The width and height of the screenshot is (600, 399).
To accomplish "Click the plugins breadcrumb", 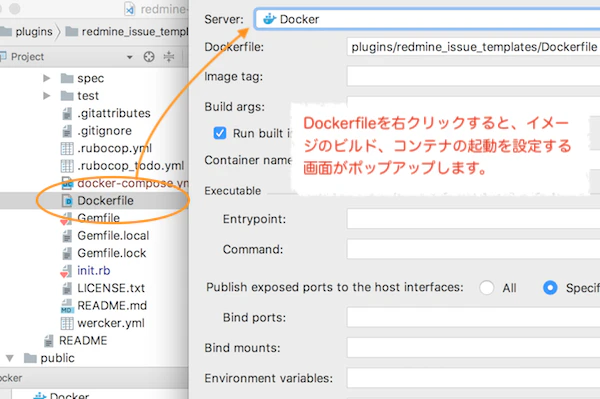I will pos(34,32).
